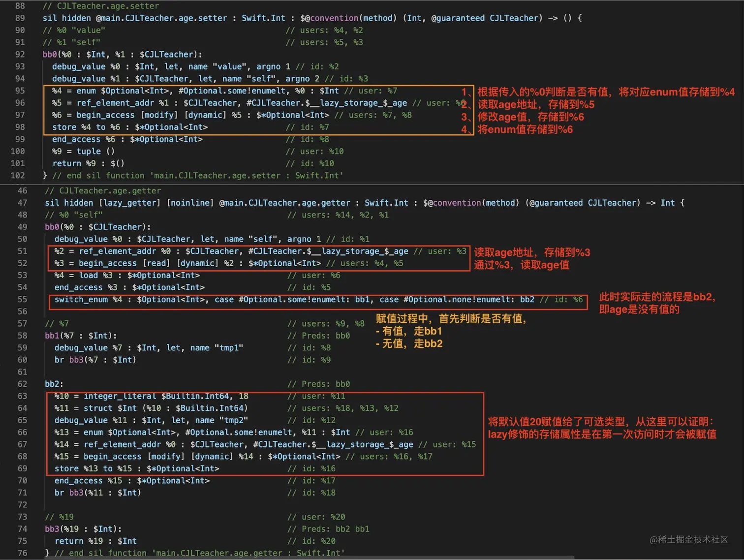Click '@main.CJLTeacher.age.setter' on line 89

click(161, 18)
